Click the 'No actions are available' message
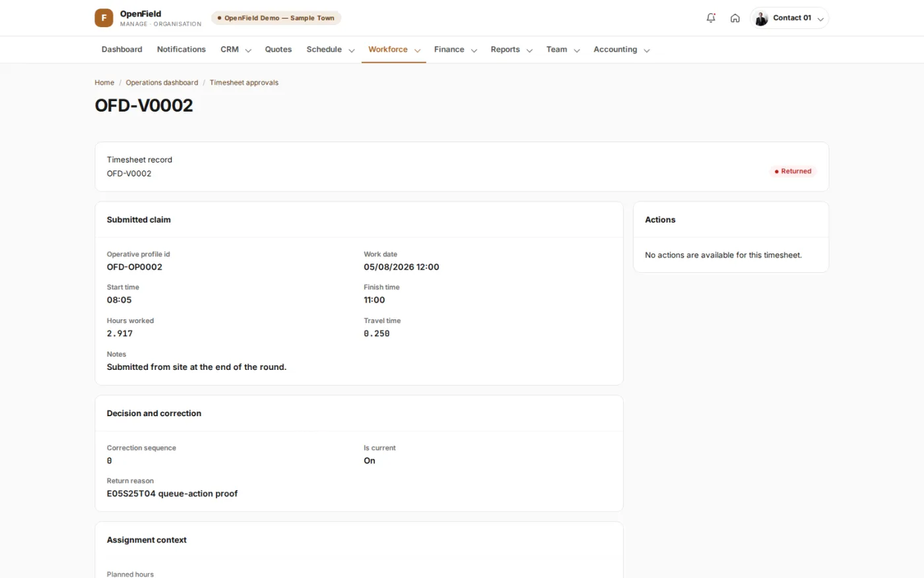924x578 pixels. click(x=723, y=255)
